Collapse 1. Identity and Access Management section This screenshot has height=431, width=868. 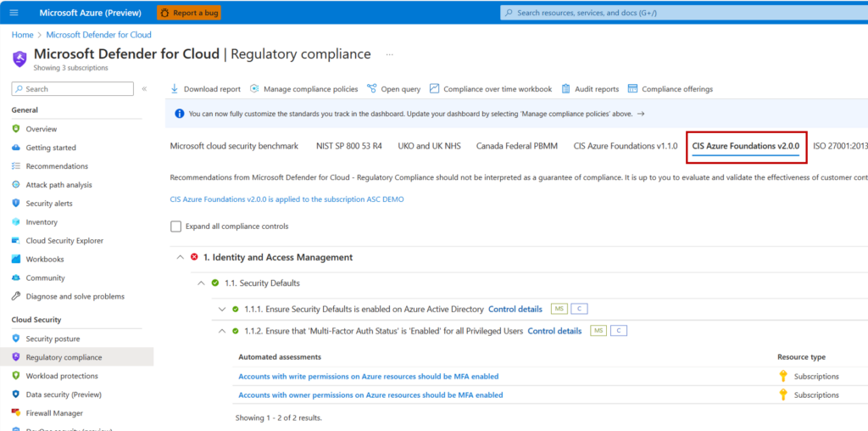180,257
